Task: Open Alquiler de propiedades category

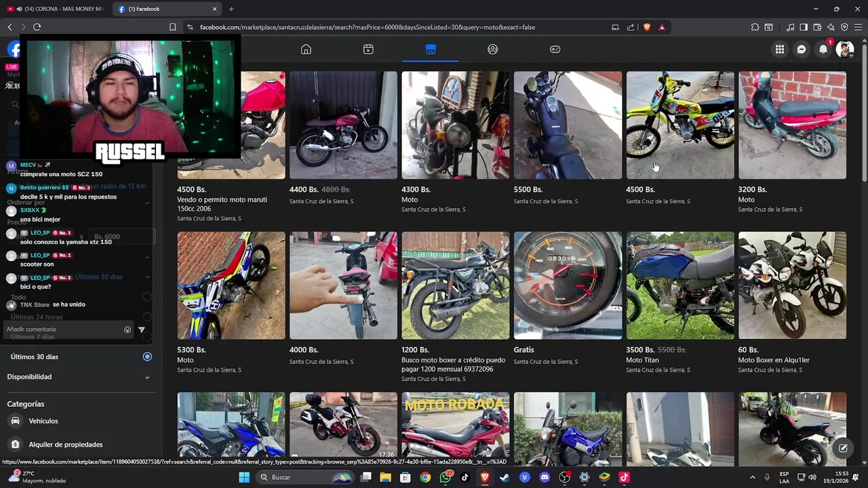Action: [66, 445]
